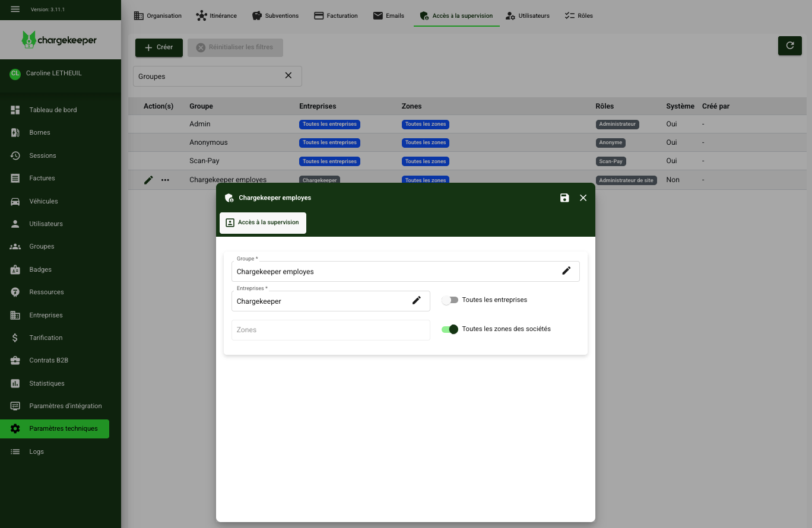Open more actions for Chargekeeper employes row
Viewport: 812px width, 528px height.
coord(166,180)
